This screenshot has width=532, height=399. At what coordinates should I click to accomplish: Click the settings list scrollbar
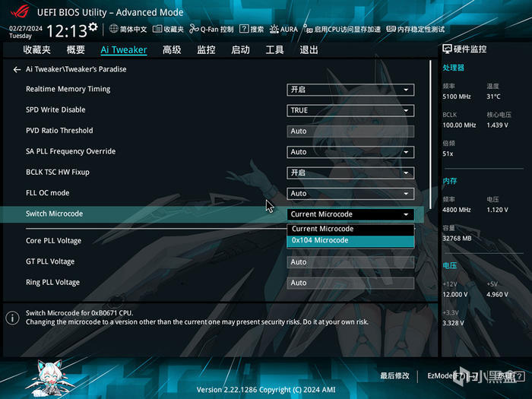point(431,135)
